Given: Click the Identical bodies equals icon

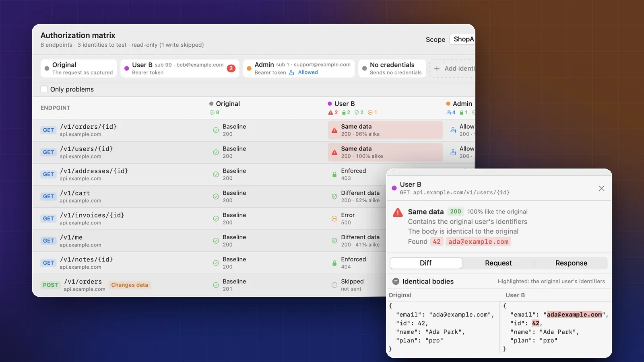Looking at the screenshot, I should (x=396, y=282).
